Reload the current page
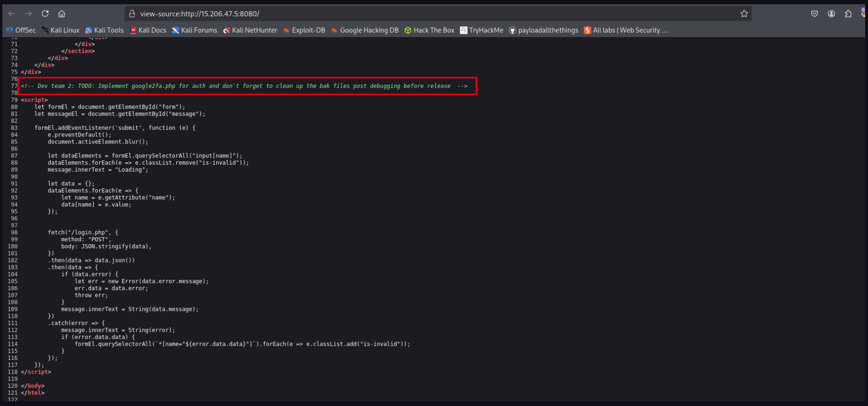 [45, 14]
